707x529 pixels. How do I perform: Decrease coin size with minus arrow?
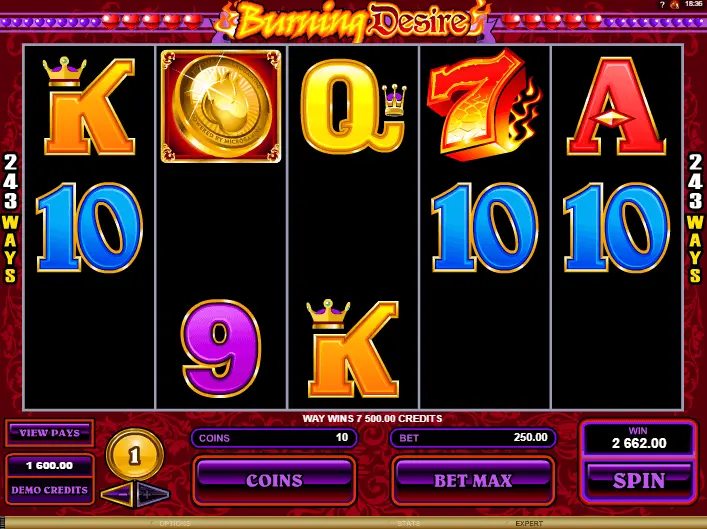pyautogui.click(x=118, y=494)
